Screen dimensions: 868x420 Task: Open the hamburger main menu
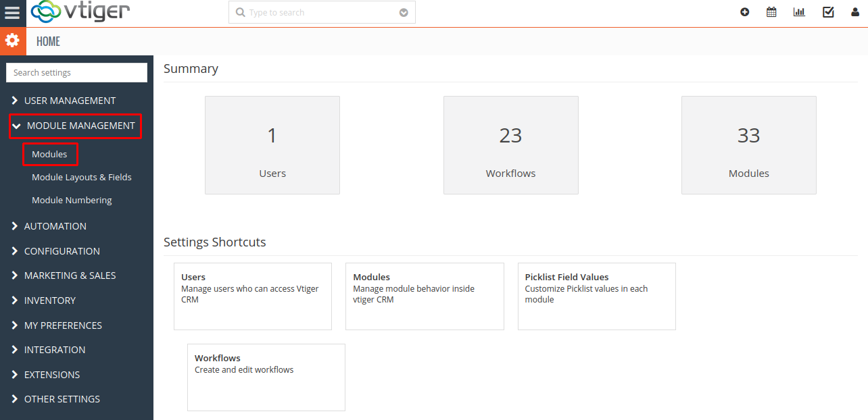click(x=12, y=13)
